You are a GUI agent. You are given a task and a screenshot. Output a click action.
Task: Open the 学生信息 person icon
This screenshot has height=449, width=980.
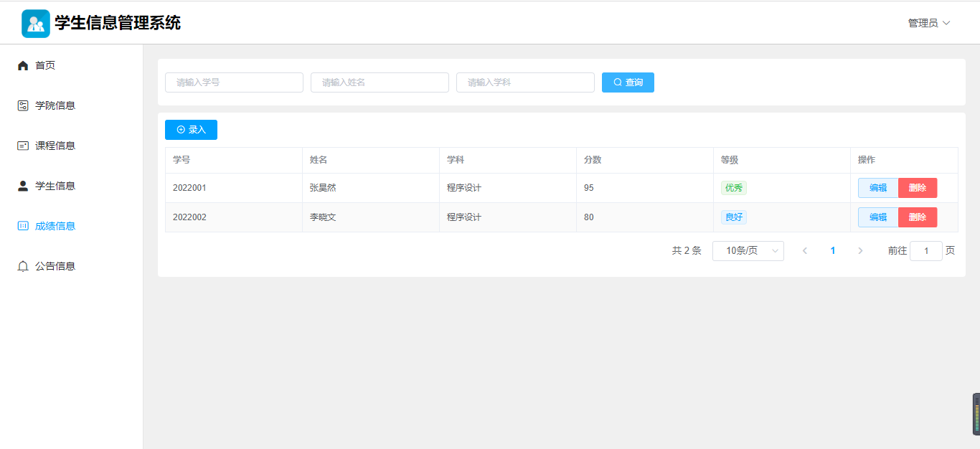23,186
